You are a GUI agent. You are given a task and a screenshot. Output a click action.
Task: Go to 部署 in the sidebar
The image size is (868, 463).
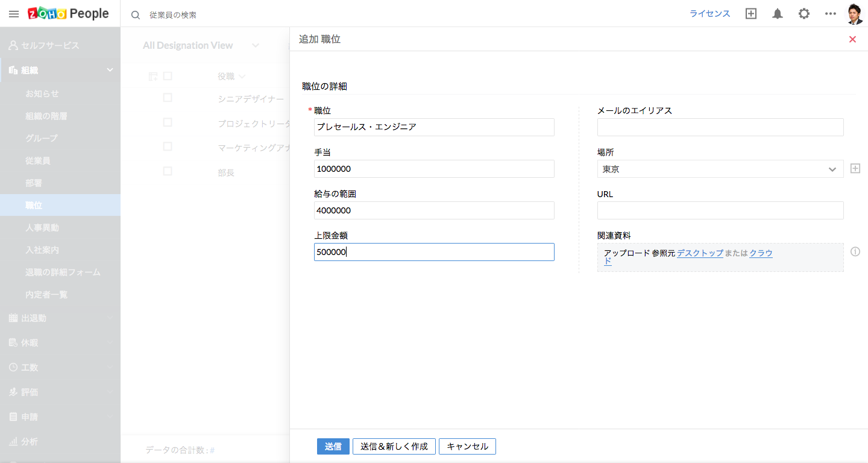click(34, 183)
